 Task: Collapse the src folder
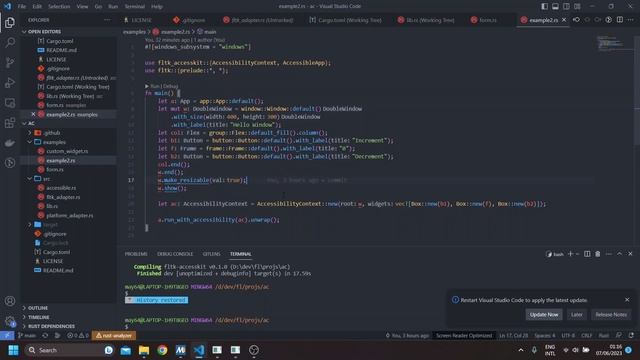click(x=47, y=179)
